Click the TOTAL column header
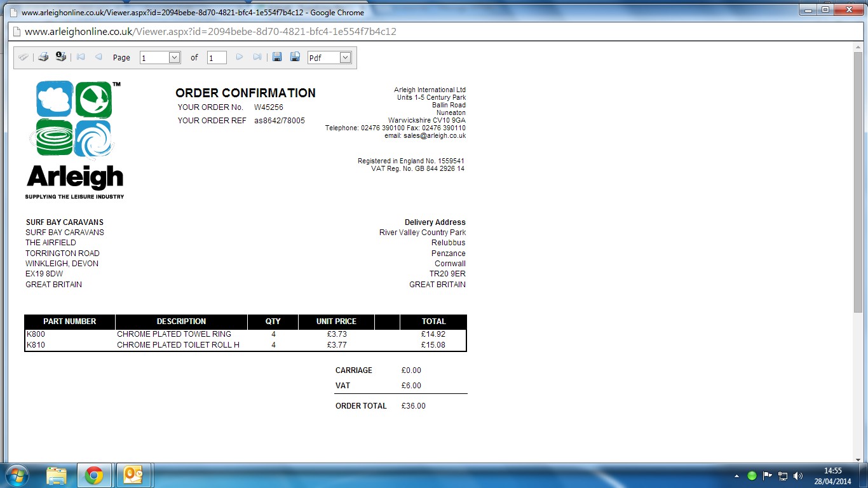This screenshot has width=868, height=488. [x=434, y=322]
